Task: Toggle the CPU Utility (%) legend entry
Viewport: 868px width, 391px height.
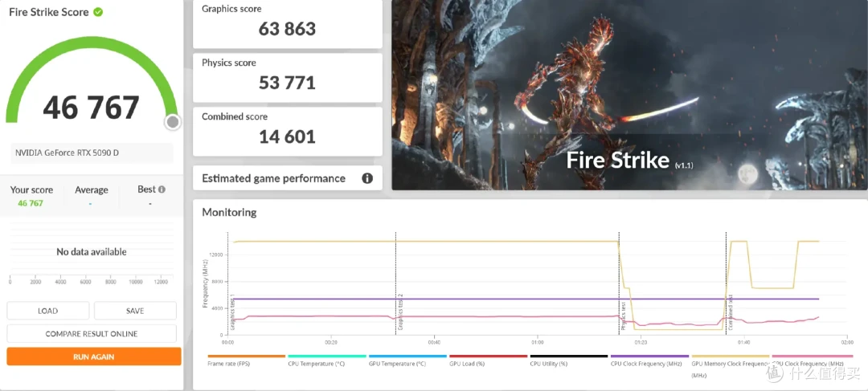Action: pos(569,361)
